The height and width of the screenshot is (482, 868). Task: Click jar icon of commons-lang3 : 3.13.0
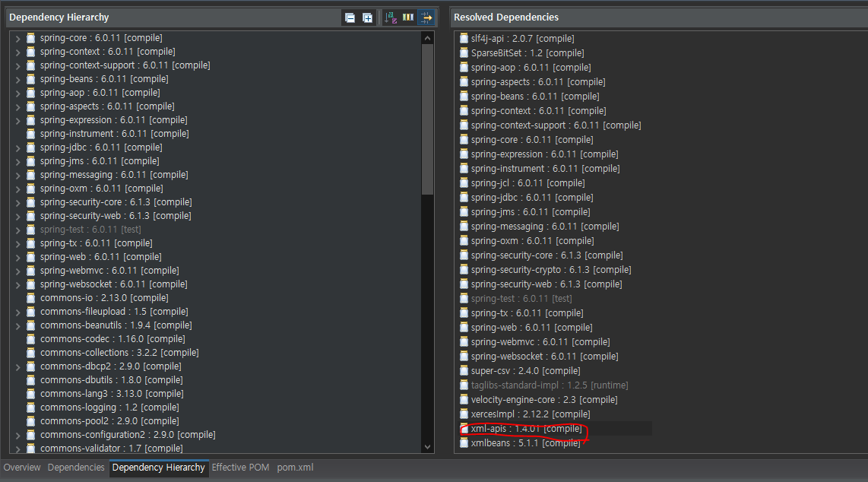(31, 394)
